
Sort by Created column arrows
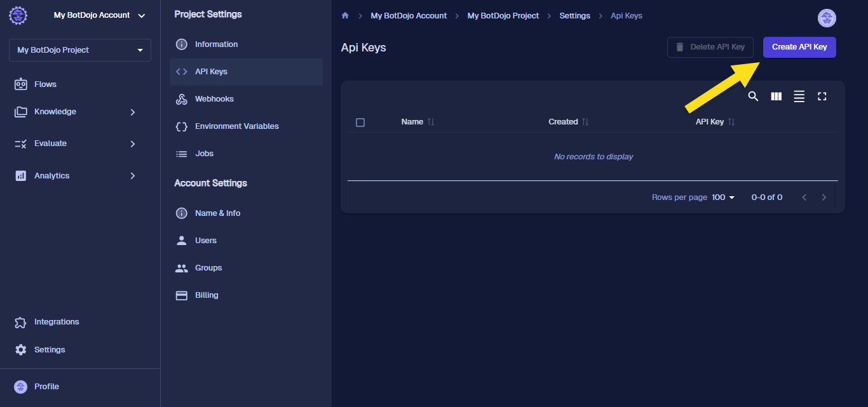(x=585, y=122)
